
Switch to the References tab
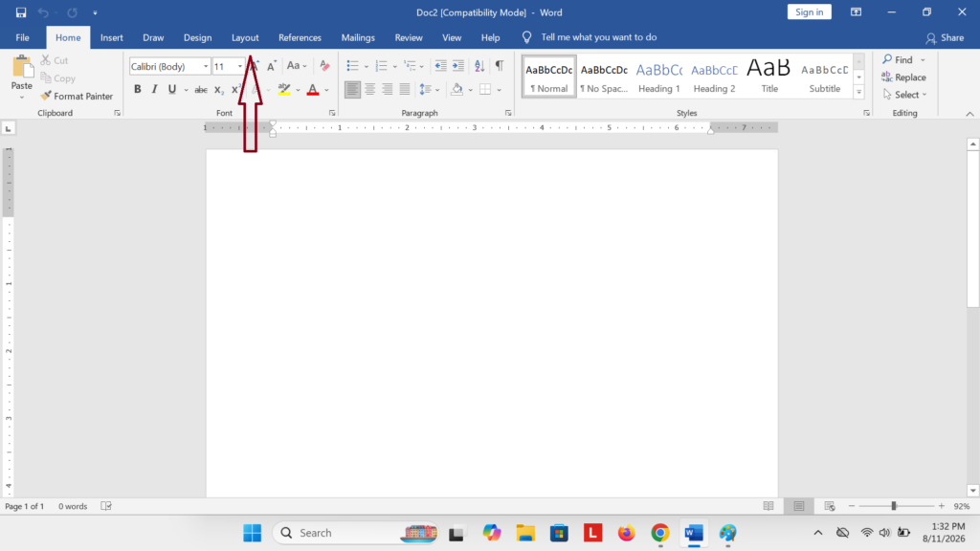point(300,37)
